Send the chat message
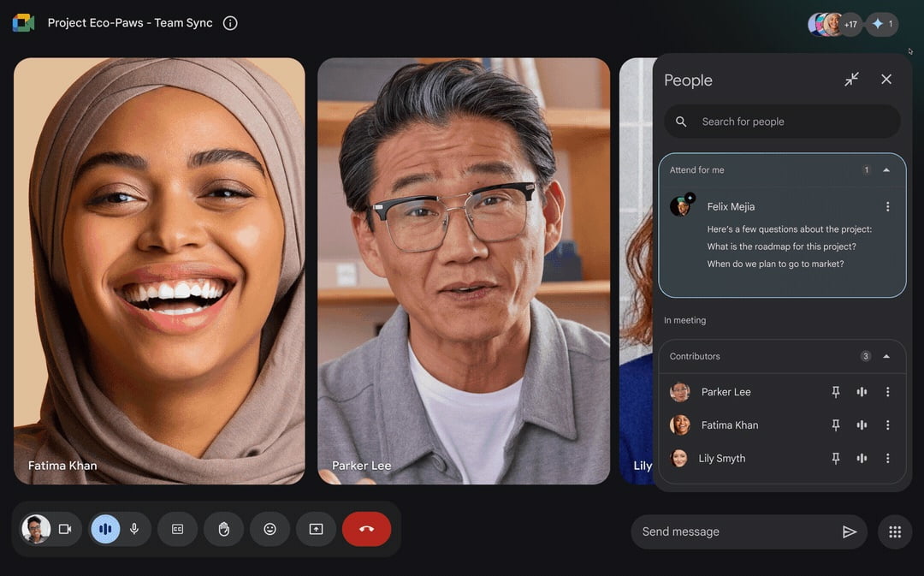This screenshot has height=576, width=924. (x=850, y=531)
